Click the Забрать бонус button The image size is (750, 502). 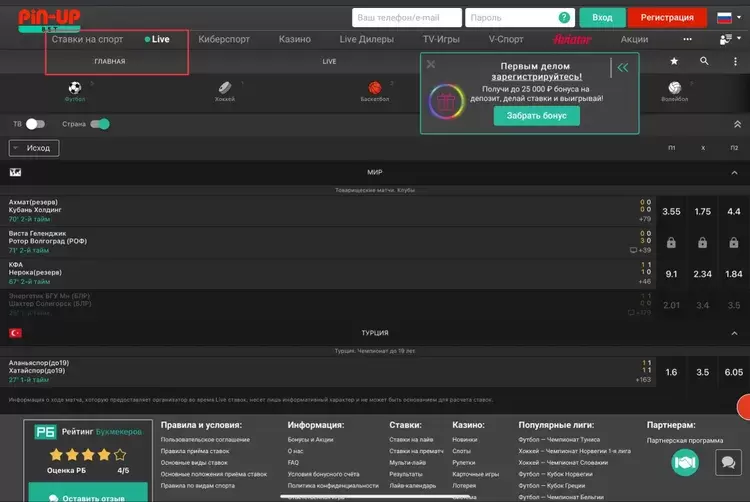[537, 116]
